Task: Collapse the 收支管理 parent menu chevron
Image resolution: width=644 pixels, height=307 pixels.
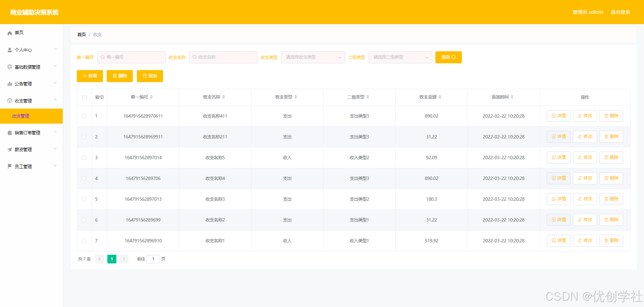Action: (55, 100)
